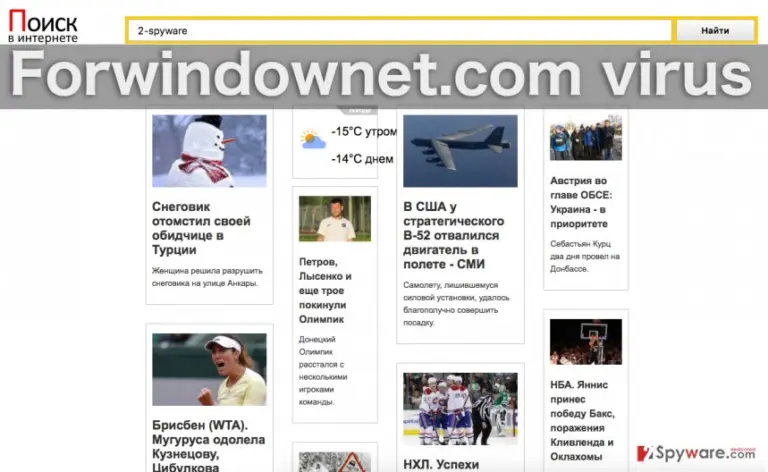Open headline НХЛ. Успехи

click(x=441, y=465)
